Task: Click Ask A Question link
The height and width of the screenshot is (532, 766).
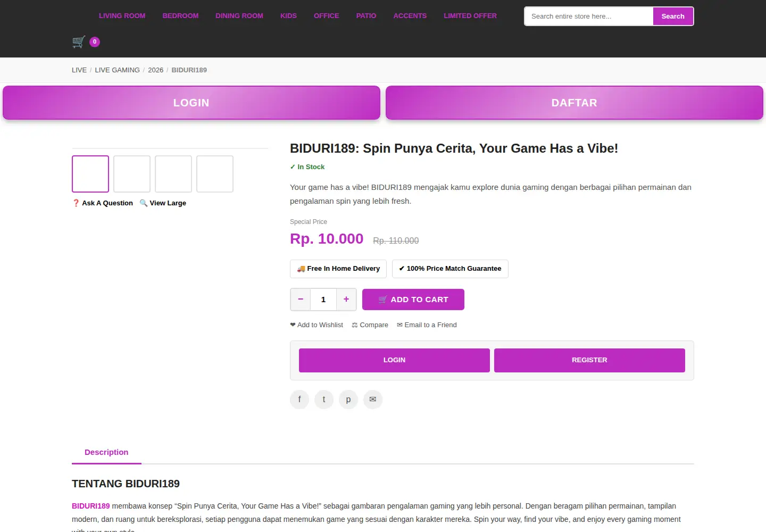Action: [x=103, y=203]
